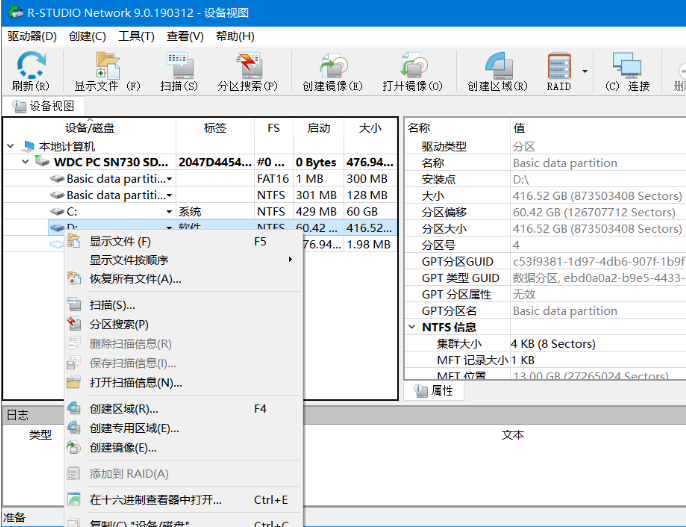The image size is (686, 527).
Task: Choose 创建区域(R)... in context menu
Action: tap(184, 409)
